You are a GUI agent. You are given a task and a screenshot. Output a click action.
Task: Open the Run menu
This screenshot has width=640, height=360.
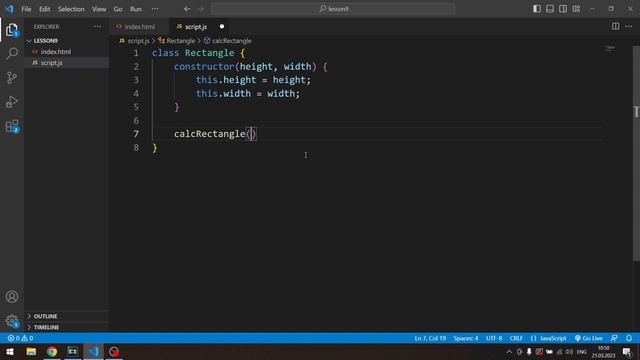[136, 9]
